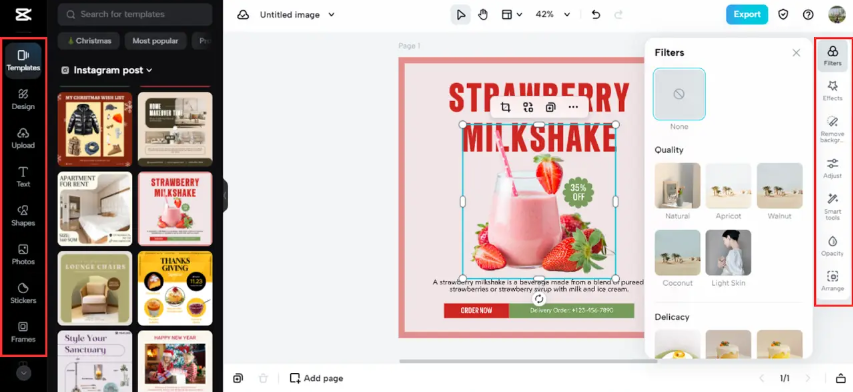Open Stickers in the left sidebar
The image size is (853, 392).
[23, 293]
